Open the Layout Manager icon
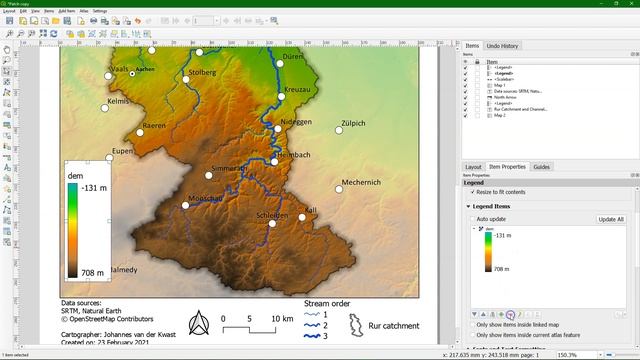Screen dimensions: 640x360 pos(45,20)
